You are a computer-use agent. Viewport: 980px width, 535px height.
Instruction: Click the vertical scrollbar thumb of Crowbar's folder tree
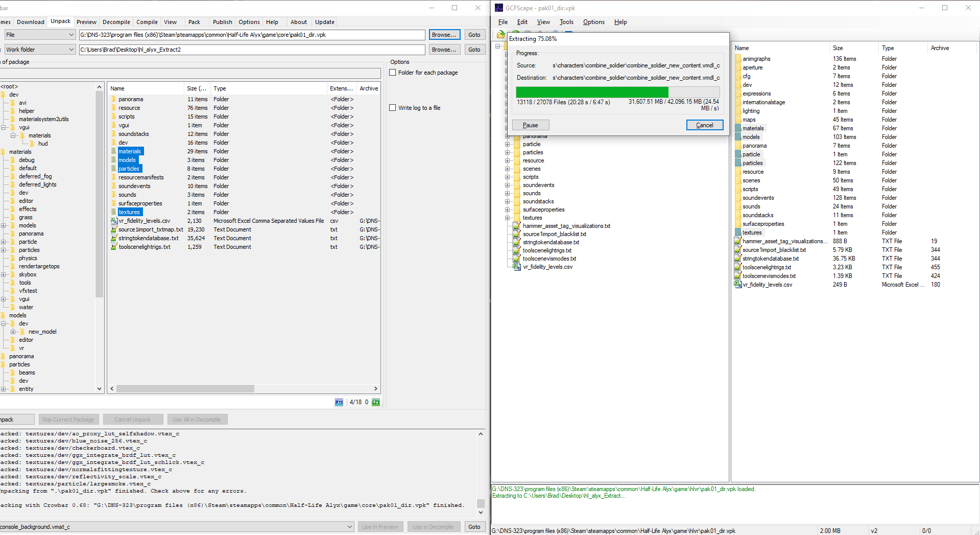click(99, 195)
